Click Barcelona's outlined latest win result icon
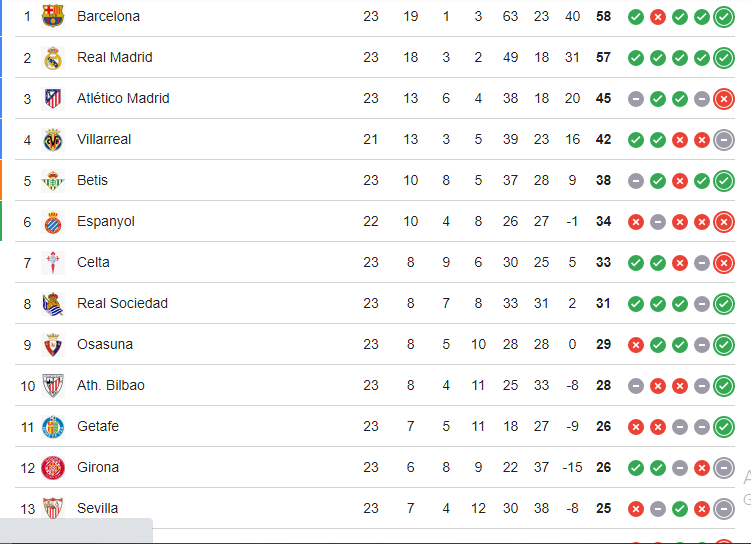751x544 pixels. (x=724, y=16)
